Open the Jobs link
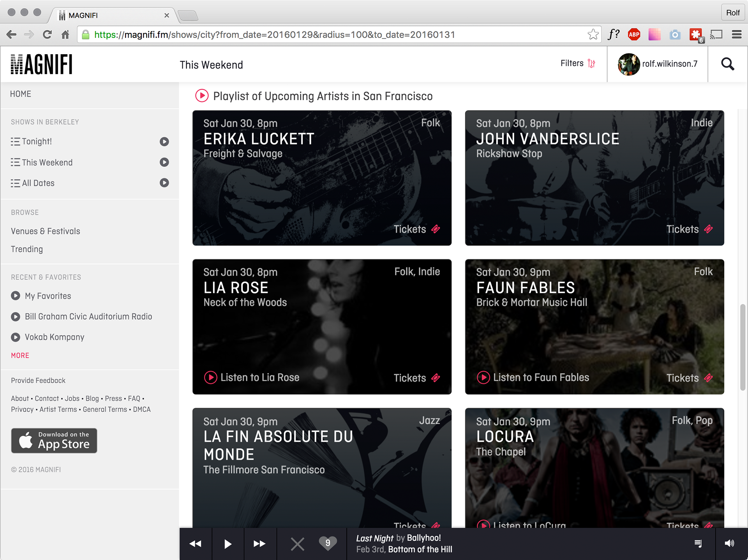The image size is (748, 560). (72, 398)
